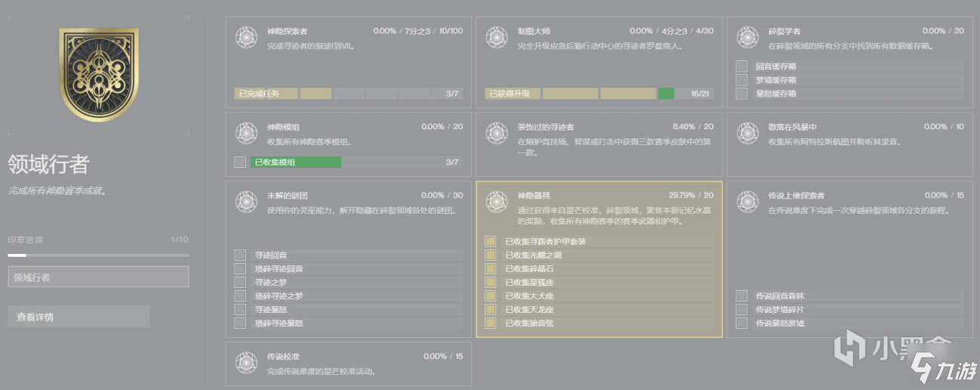
Task: Select the 装饰过的寻迹者 triumph icon
Action: point(497,133)
